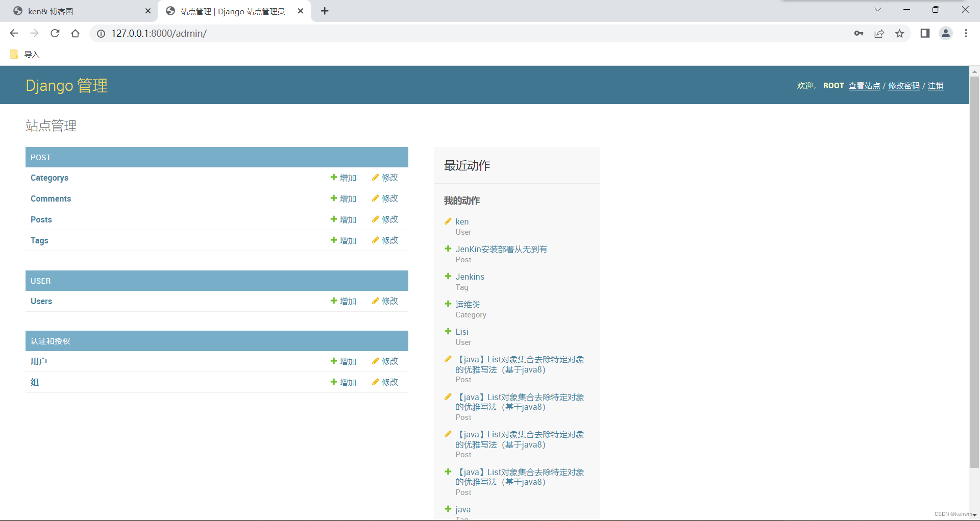Close the Django 站点管理员 tab
This screenshot has width=980, height=521.
coord(301,11)
